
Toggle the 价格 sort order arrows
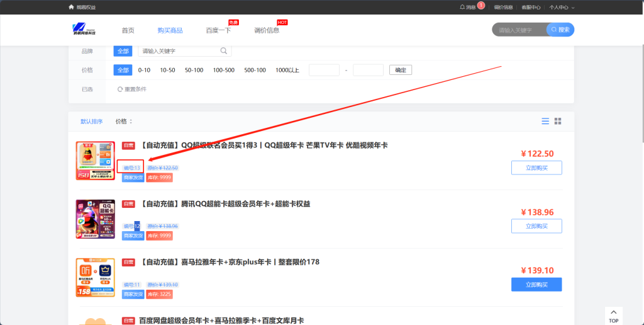(131, 122)
